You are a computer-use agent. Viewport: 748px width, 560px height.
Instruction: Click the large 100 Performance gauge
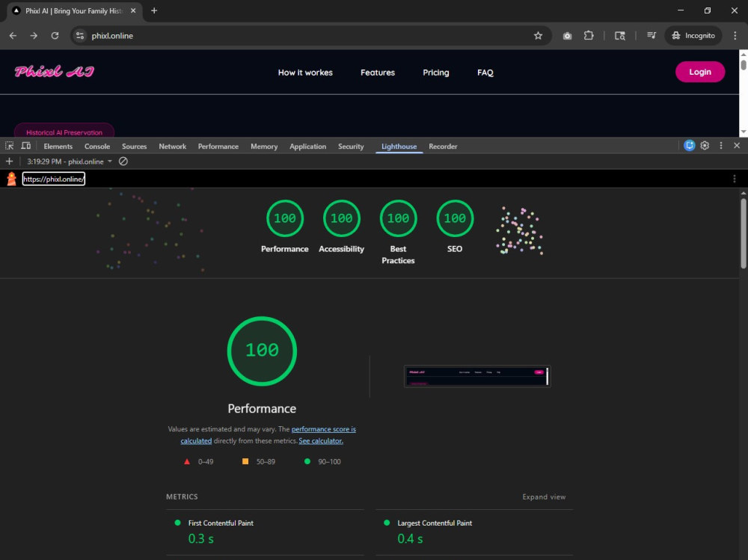262,351
